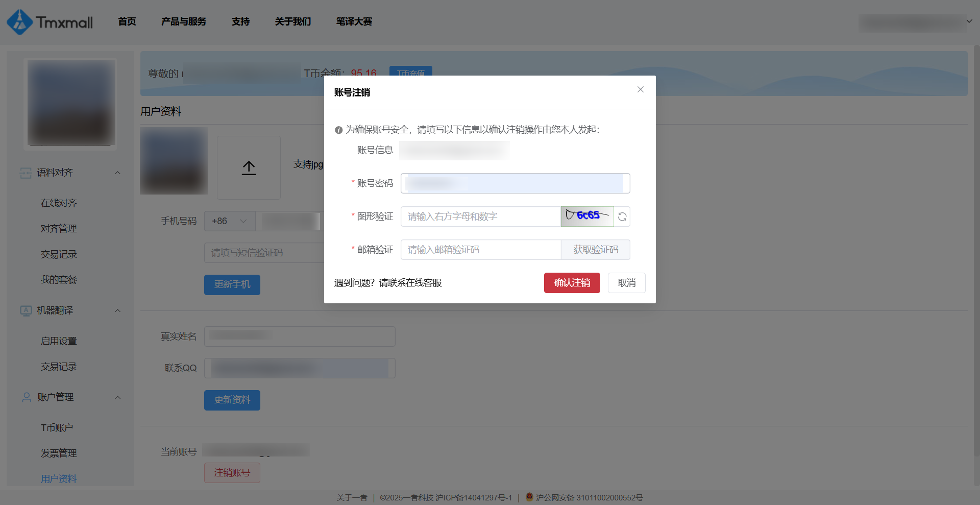Collapse the 机器翻译 menu section

117,311
